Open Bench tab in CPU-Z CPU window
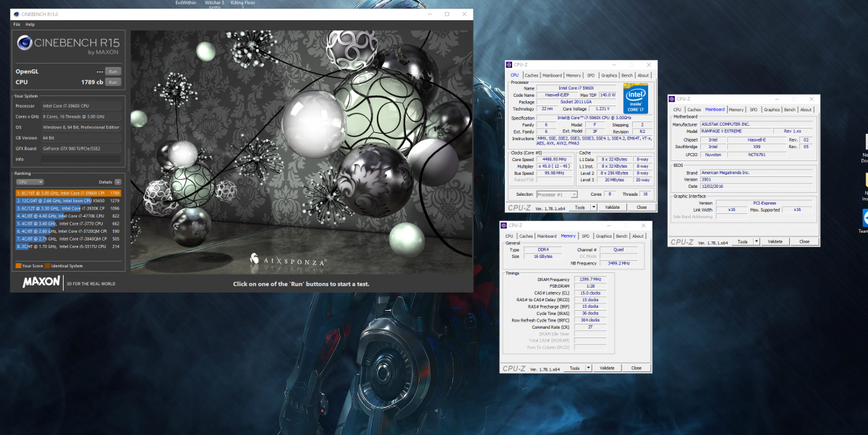Image resolution: width=868 pixels, height=435 pixels. 627,75
